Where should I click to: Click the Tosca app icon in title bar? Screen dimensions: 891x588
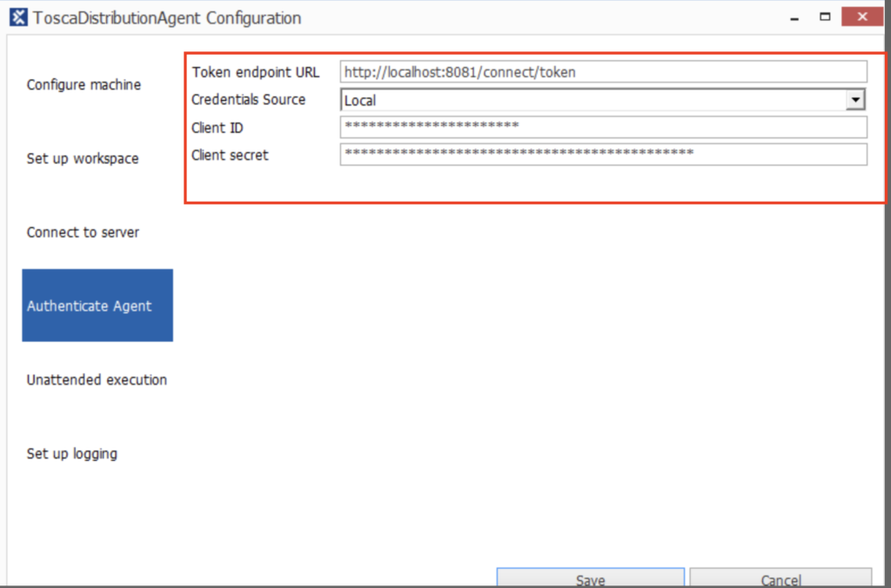(x=18, y=17)
